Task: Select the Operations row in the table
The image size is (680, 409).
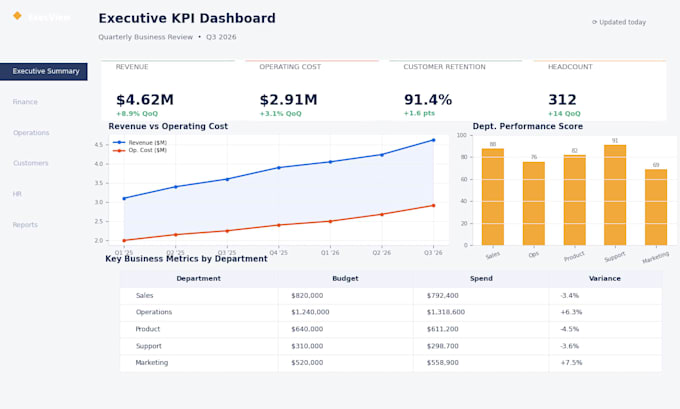Action: coord(391,312)
